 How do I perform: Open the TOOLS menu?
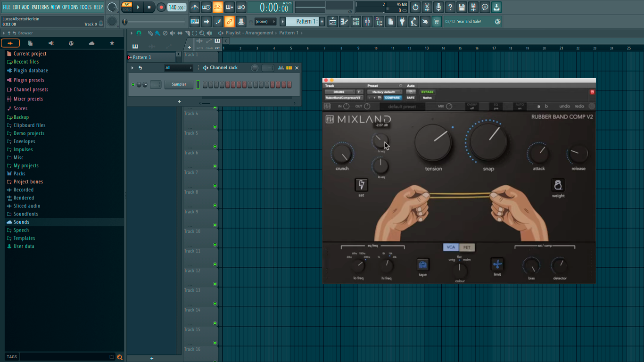(x=86, y=7)
